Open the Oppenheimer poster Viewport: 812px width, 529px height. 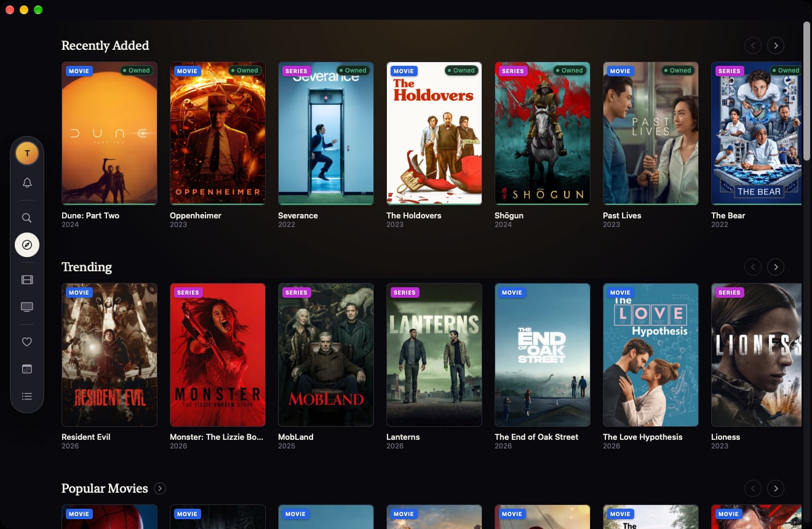click(218, 133)
